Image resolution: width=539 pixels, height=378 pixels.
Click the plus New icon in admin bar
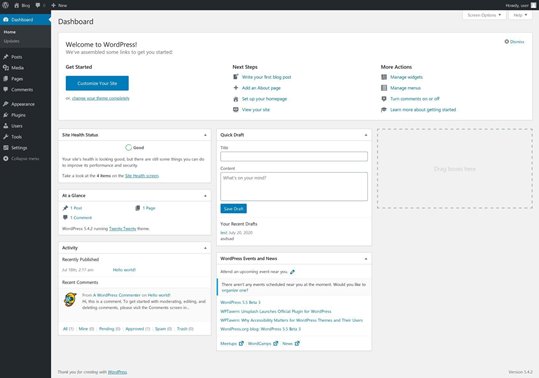click(x=53, y=5)
